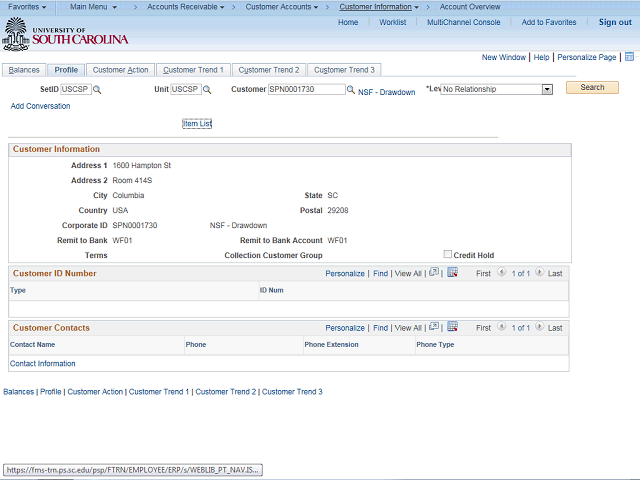Open the Accounts Receivable breadcrumb menu
640x480 pixels.
pyautogui.click(x=186, y=7)
